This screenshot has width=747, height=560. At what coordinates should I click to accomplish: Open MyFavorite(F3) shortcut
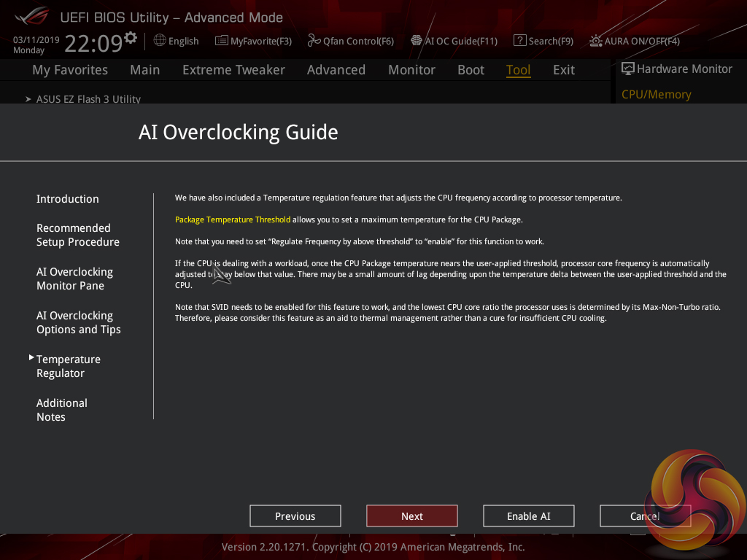click(x=261, y=41)
